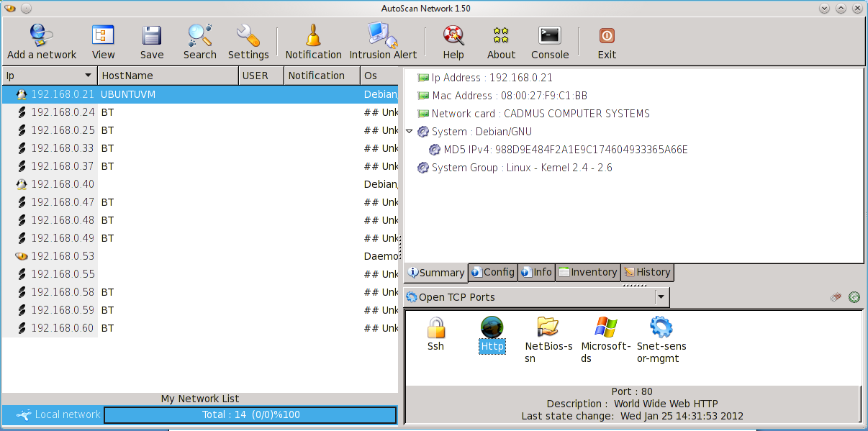
Task: Open the Console terminal icon
Action: (x=550, y=35)
